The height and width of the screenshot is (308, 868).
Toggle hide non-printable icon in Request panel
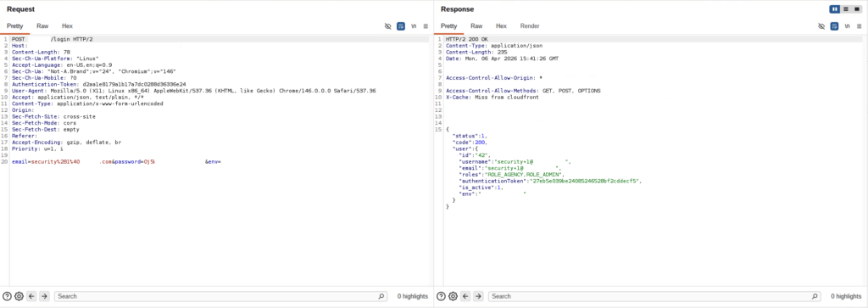(387, 26)
